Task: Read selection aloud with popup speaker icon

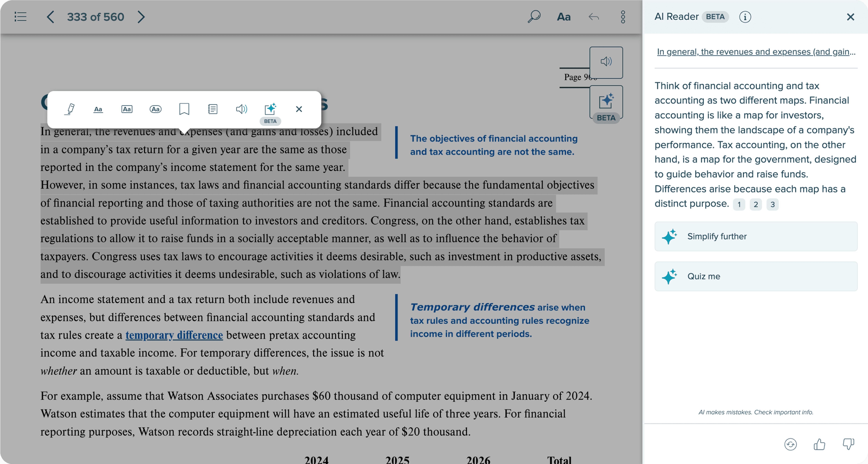Action: pos(241,109)
